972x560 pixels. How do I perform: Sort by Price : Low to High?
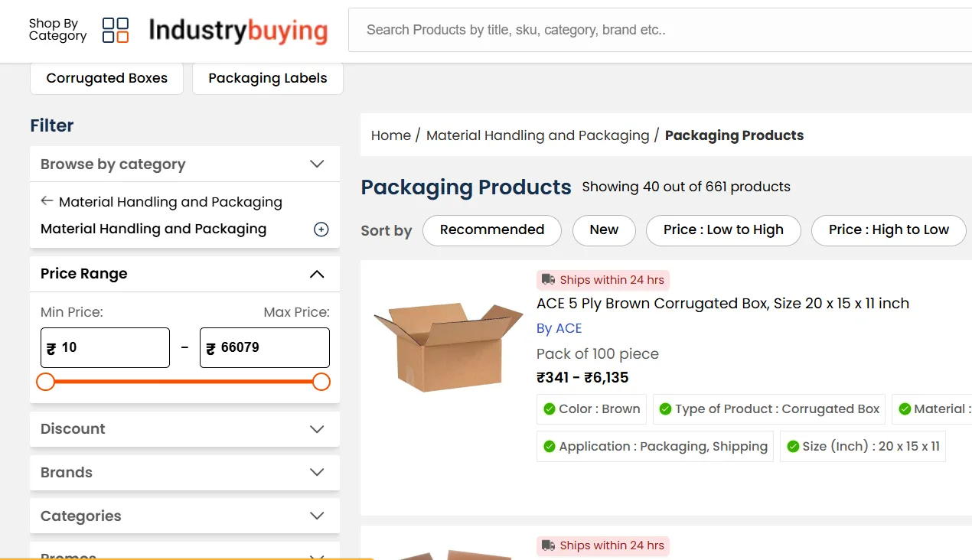[x=723, y=230]
